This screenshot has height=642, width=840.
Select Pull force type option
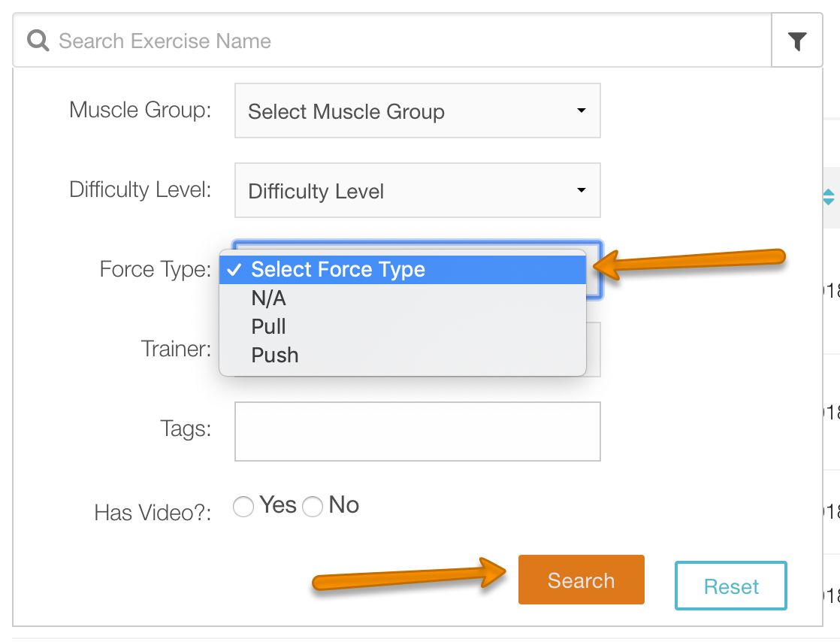(403, 326)
